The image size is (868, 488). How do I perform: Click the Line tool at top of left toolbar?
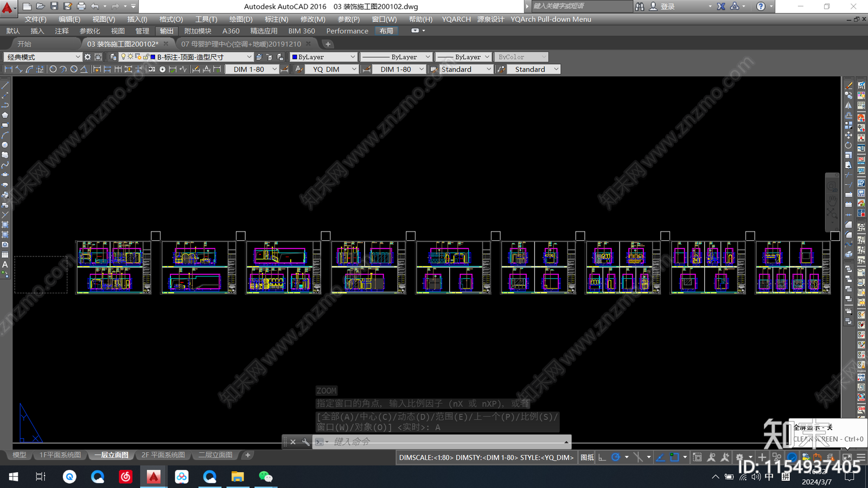[x=5, y=86]
